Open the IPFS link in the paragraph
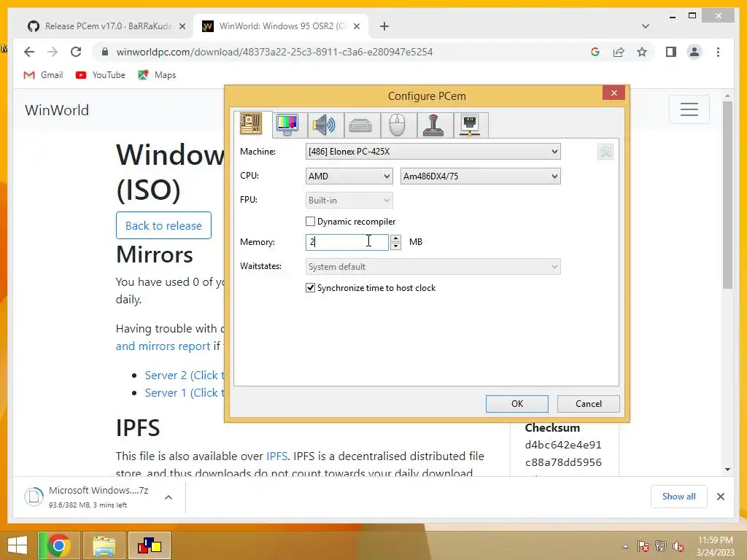The height and width of the screenshot is (560, 747). pyautogui.click(x=276, y=456)
